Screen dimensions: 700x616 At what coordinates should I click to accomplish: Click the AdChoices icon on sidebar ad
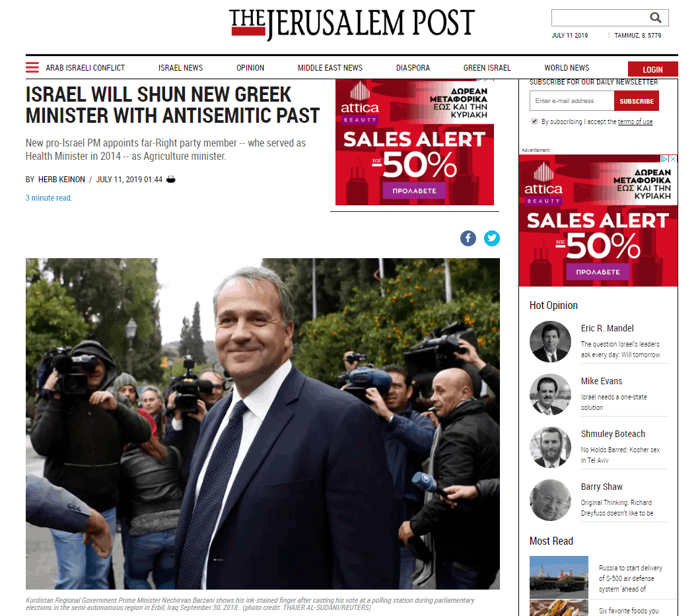(664, 159)
